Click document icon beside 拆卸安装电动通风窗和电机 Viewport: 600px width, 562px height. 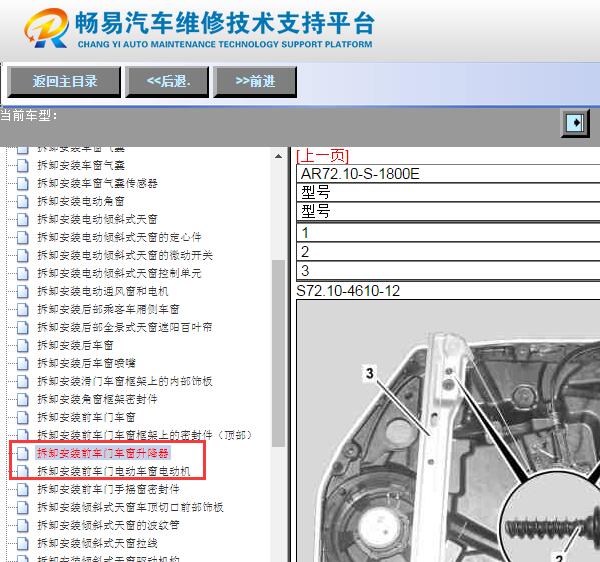click(23, 291)
